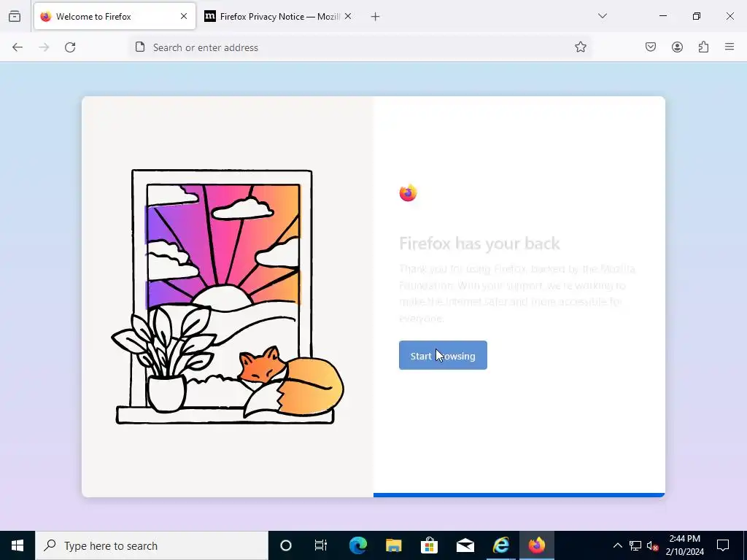Open muted volume tray icon
This screenshot has height=560, width=747.
(652, 545)
